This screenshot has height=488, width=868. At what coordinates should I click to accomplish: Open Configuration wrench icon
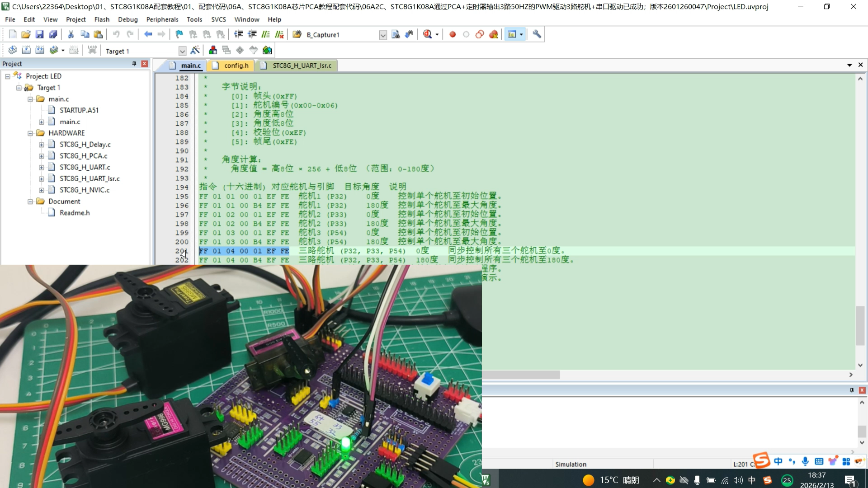(537, 34)
